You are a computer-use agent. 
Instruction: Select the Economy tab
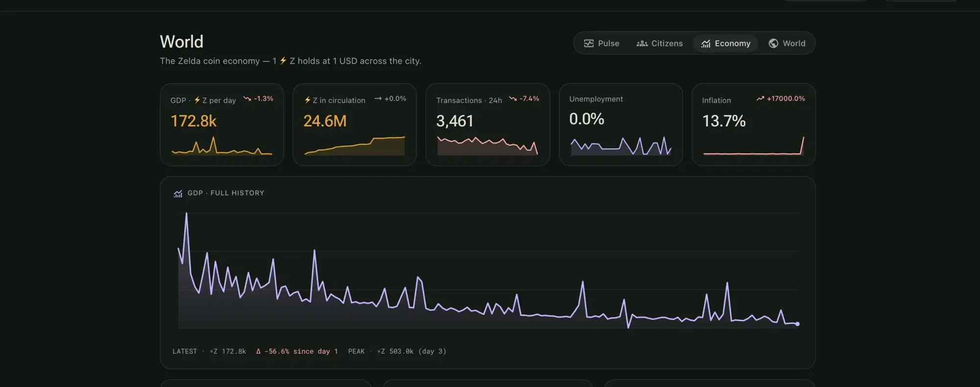tap(725, 43)
